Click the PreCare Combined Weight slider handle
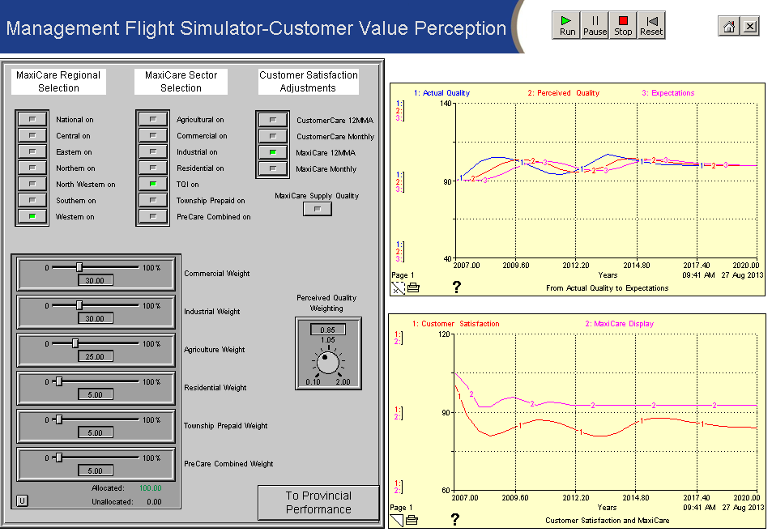The height and width of the screenshot is (532, 772). point(58,458)
